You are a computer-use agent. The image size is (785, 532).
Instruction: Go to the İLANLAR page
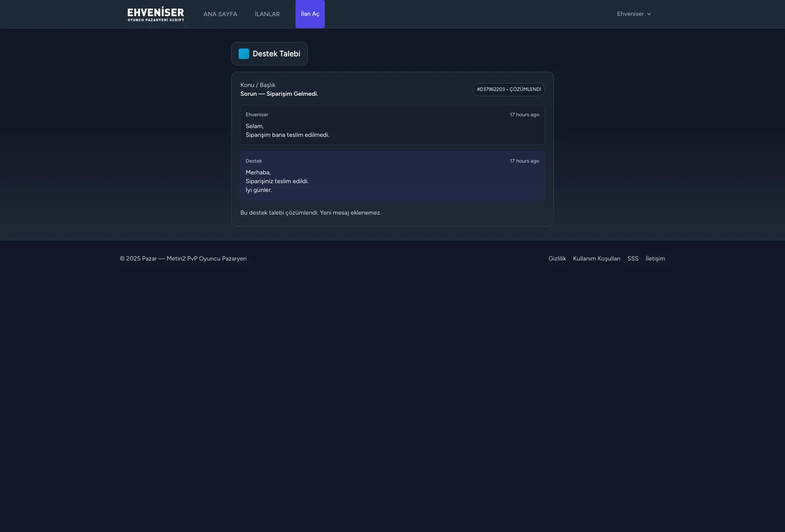click(x=267, y=14)
